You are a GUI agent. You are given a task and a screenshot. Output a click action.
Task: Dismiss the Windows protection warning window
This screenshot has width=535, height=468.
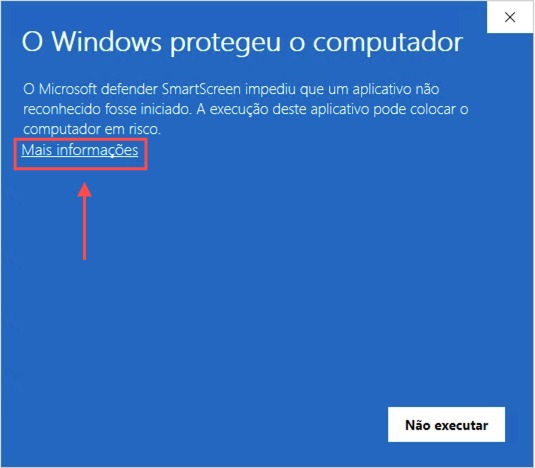click(x=510, y=17)
